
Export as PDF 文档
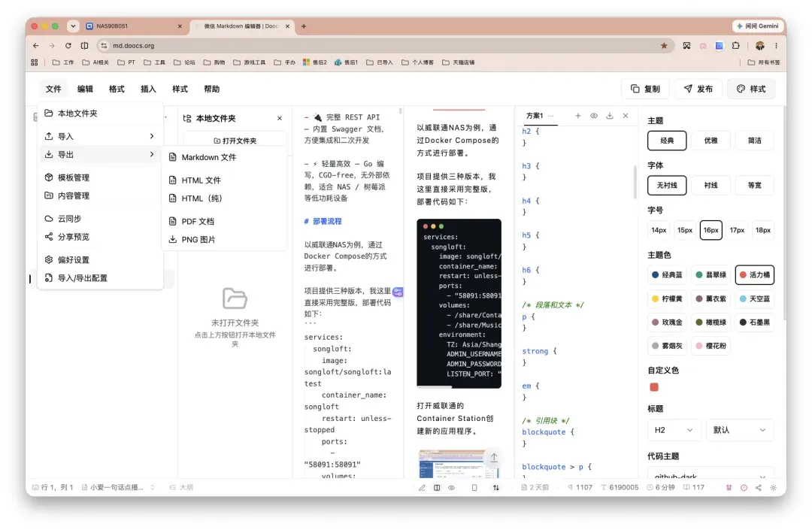225,222
